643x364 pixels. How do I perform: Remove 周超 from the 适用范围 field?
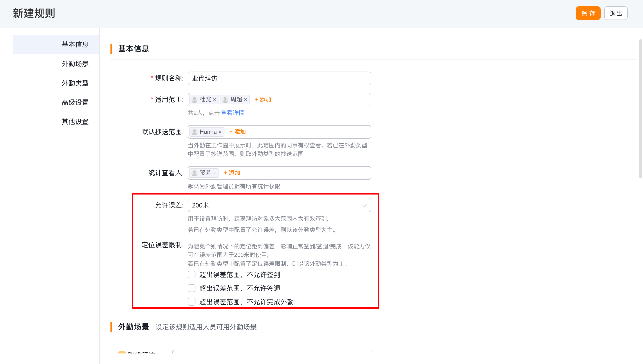coord(246,99)
